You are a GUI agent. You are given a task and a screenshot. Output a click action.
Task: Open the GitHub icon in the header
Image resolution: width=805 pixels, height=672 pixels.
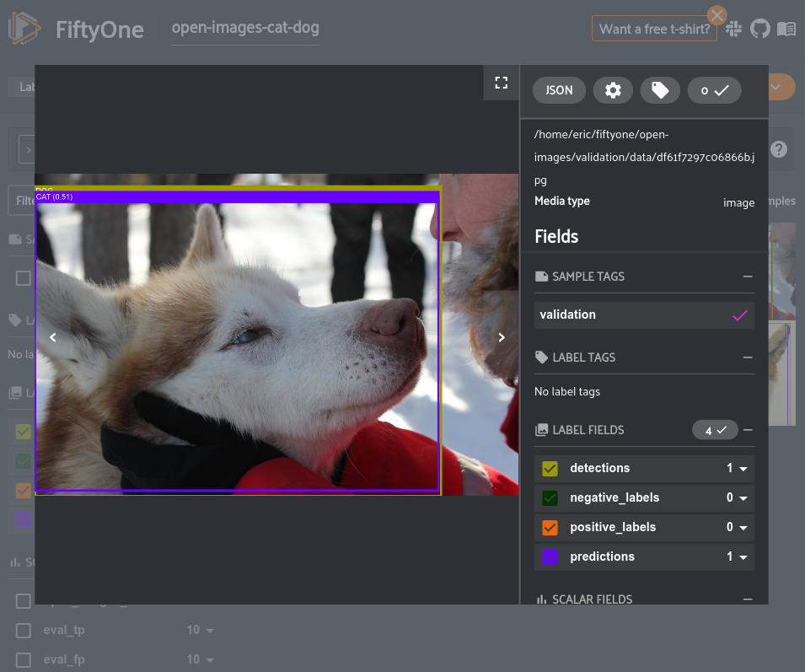[759, 30]
